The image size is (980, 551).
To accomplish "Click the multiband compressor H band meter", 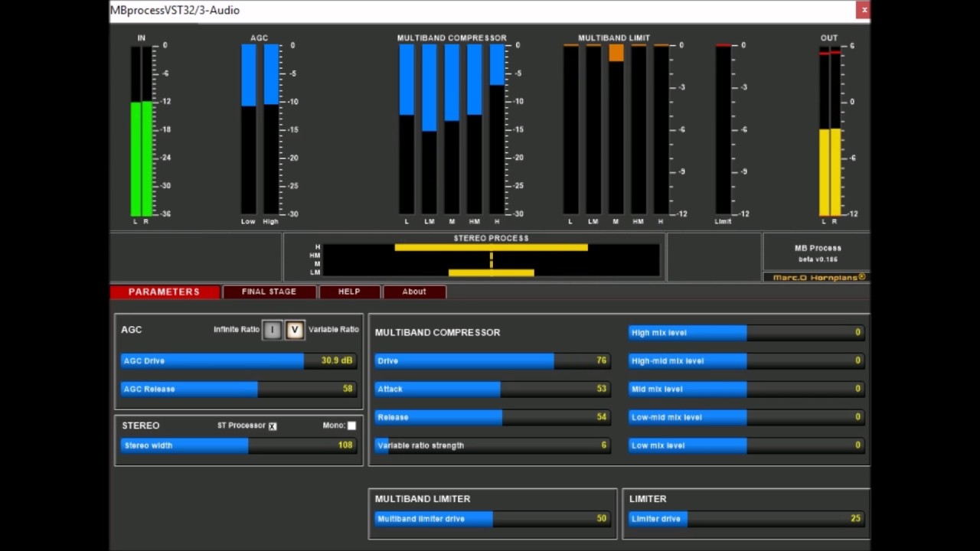I will click(x=498, y=129).
